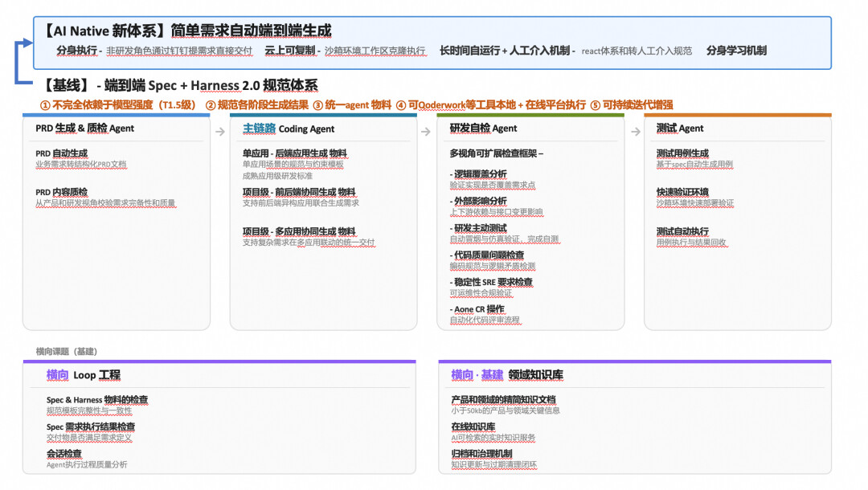Select '多视角可扩展检查框架' text
The width and height of the screenshot is (868, 490).
[493, 153]
